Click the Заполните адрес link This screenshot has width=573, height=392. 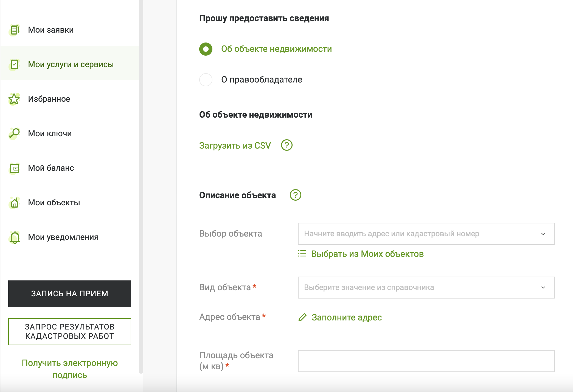(x=347, y=317)
